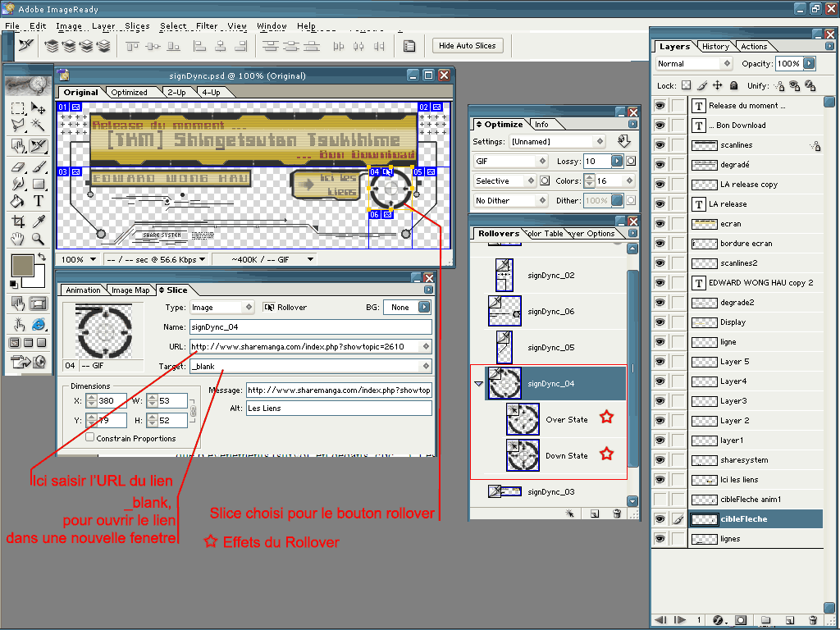840x630 pixels.
Task: Click the Rollover button in Slice panel
Action: pyautogui.click(x=285, y=308)
